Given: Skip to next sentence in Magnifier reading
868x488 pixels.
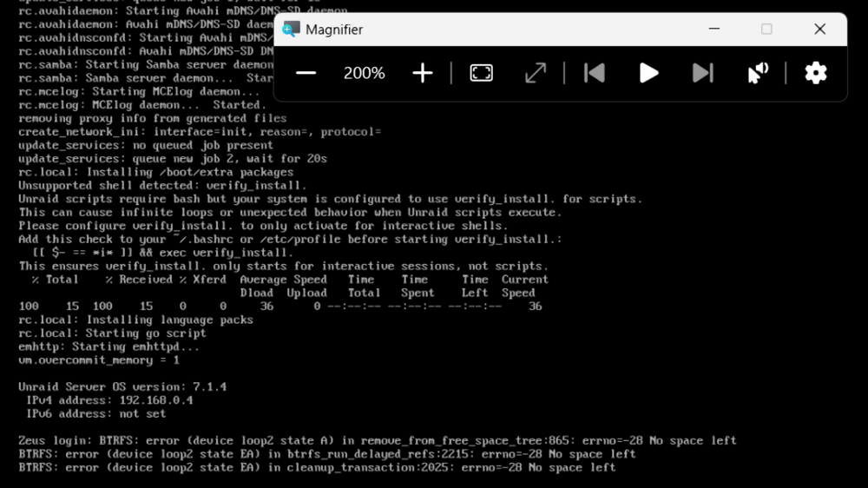Looking at the screenshot, I should coord(703,73).
